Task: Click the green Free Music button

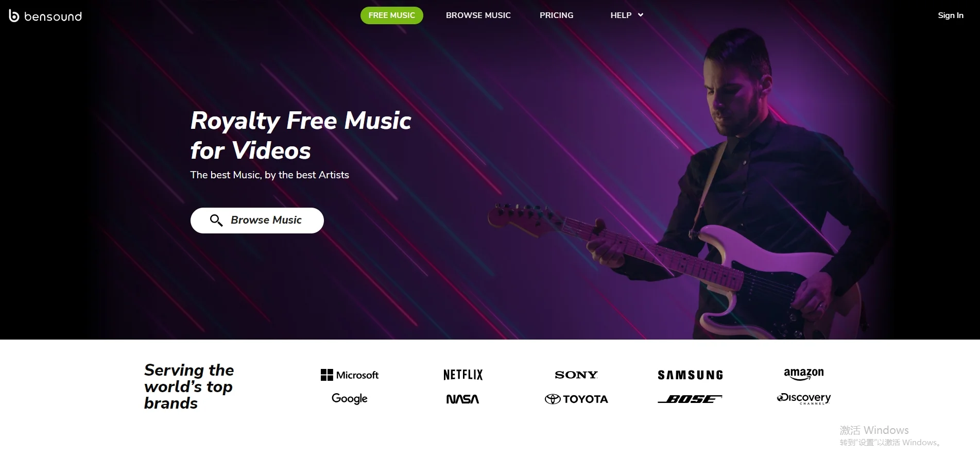Action: [391, 15]
